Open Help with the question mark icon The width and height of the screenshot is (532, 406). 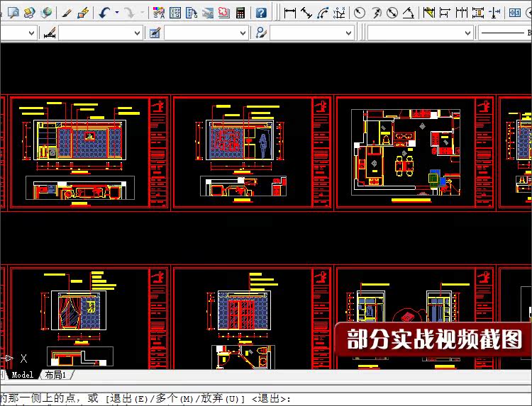(x=261, y=13)
